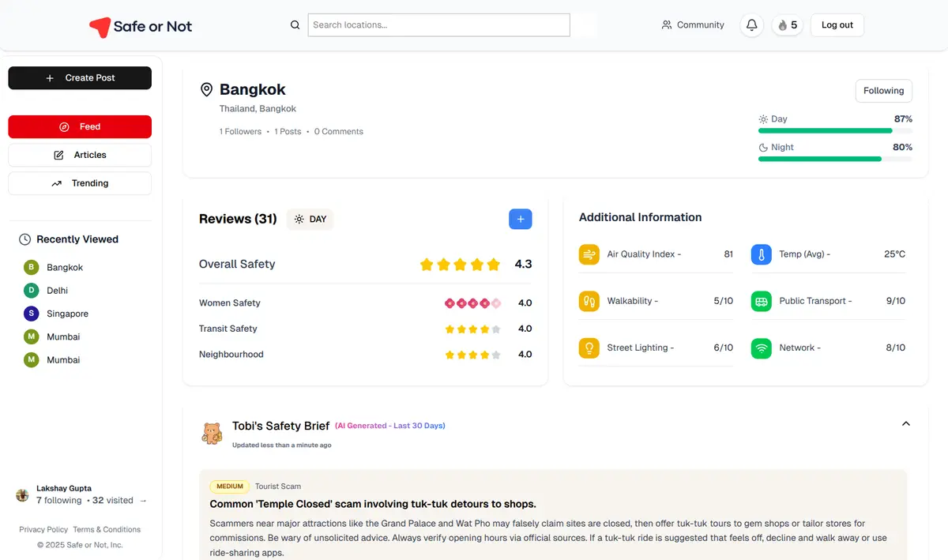The width and height of the screenshot is (948, 560).
Task: Focus the Search locations input field
Action: pos(438,25)
